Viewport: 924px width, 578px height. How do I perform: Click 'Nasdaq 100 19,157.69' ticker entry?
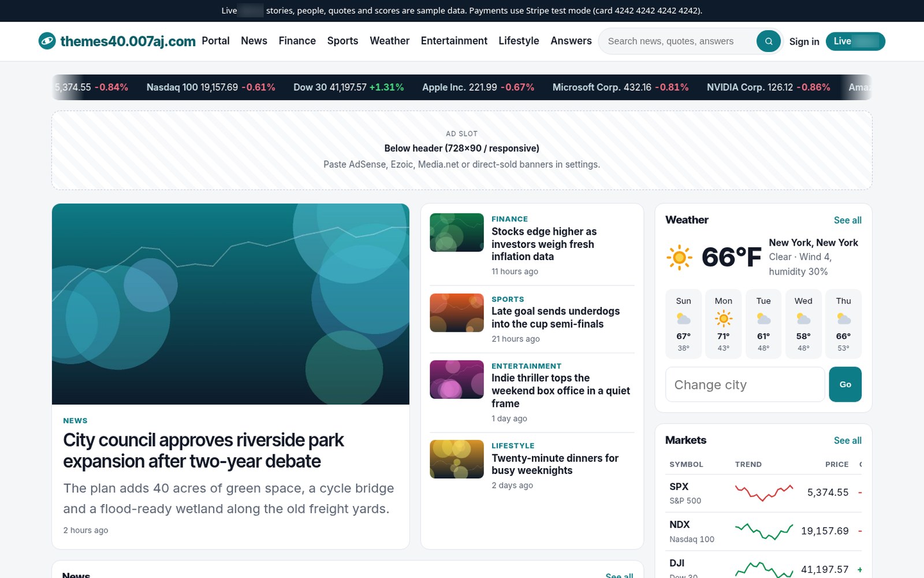pos(211,87)
